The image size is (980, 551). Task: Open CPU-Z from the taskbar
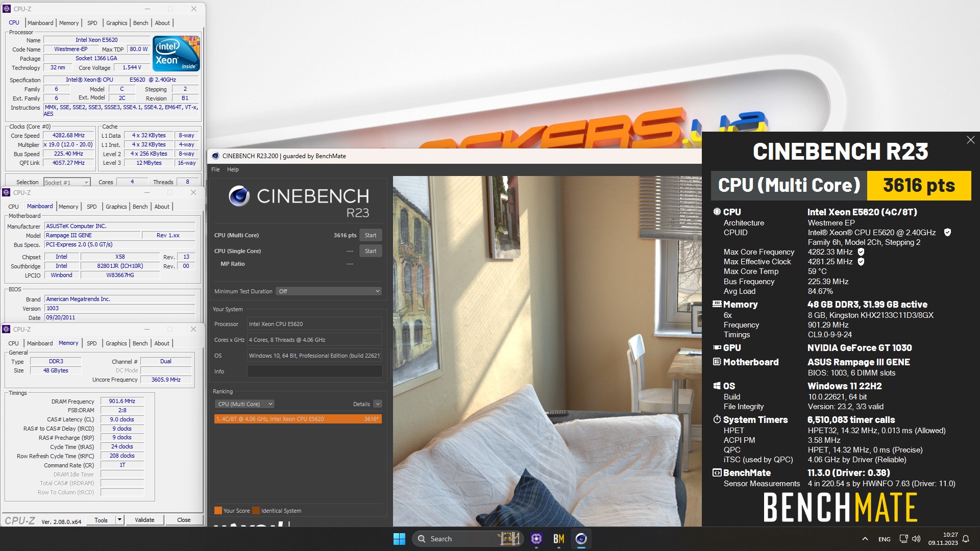click(x=536, y=539)
